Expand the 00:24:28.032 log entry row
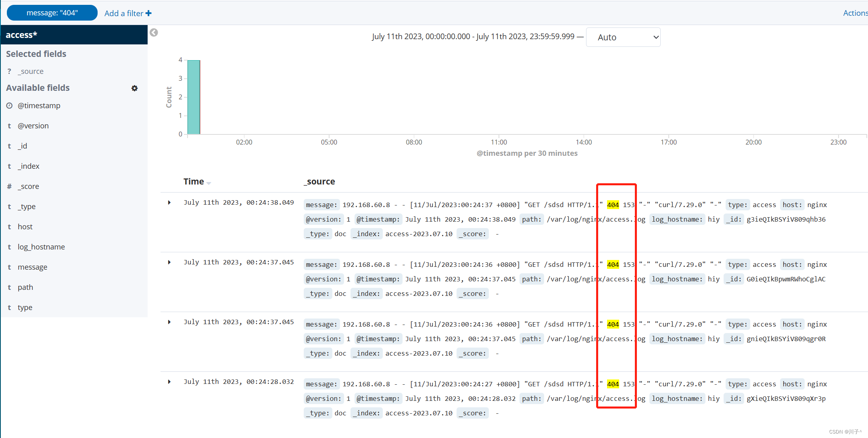Viewport: 868px width, 438px height. tap(169, 382)
